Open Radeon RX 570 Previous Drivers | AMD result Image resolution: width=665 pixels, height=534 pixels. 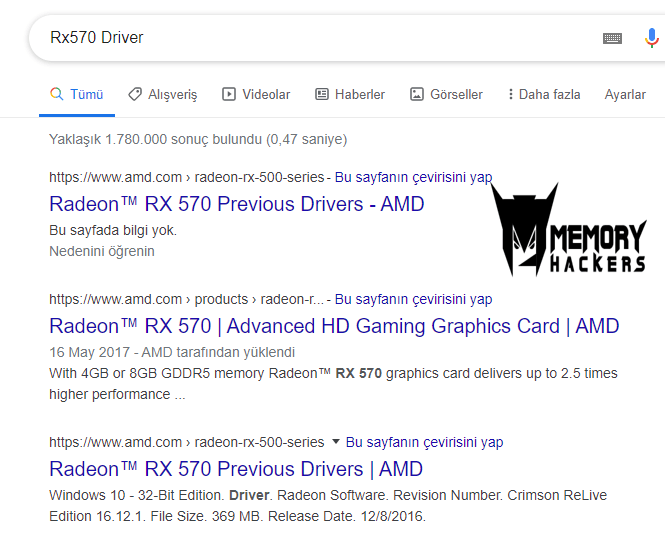coord(236,469)
